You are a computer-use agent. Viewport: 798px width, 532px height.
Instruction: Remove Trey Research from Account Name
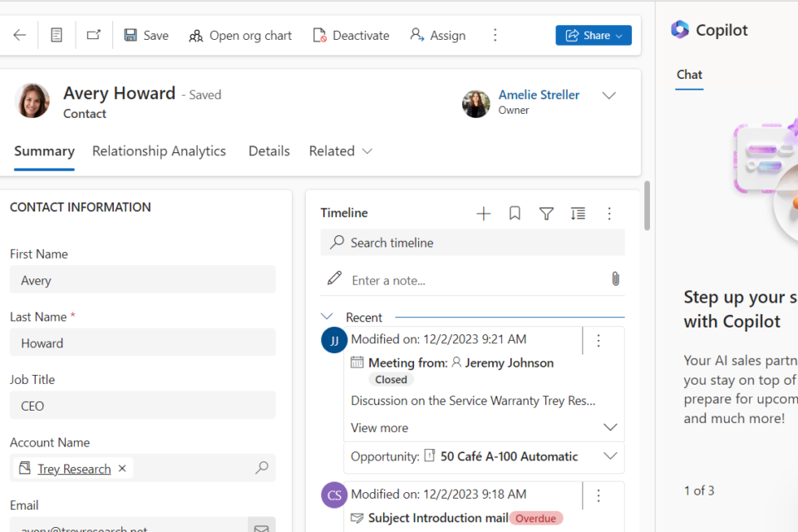coord(122,468)
